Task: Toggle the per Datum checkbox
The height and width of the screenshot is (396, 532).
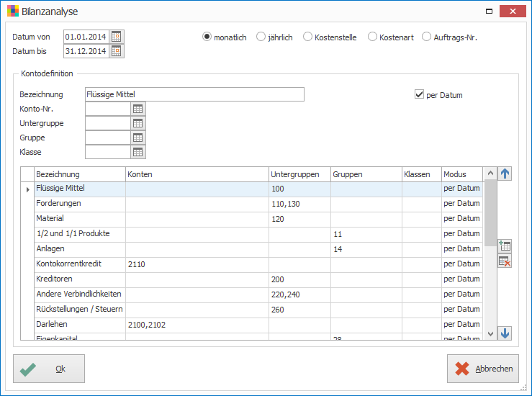Action: click(419, 94)
